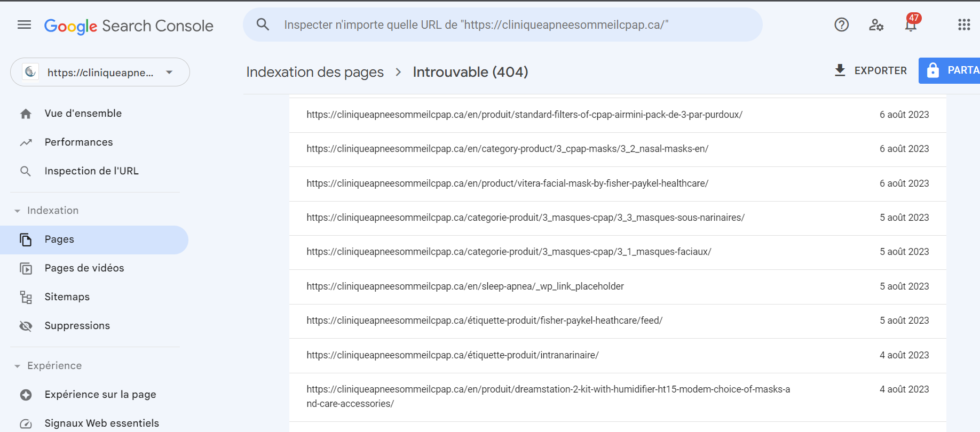This screenshot has height=432, width=980.
Task: Click the export download icon
Action: pyautogui.click(x=840, y=70)
